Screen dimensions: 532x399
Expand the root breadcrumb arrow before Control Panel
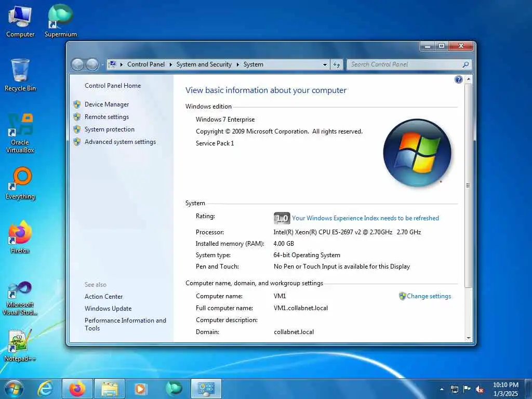122,64
